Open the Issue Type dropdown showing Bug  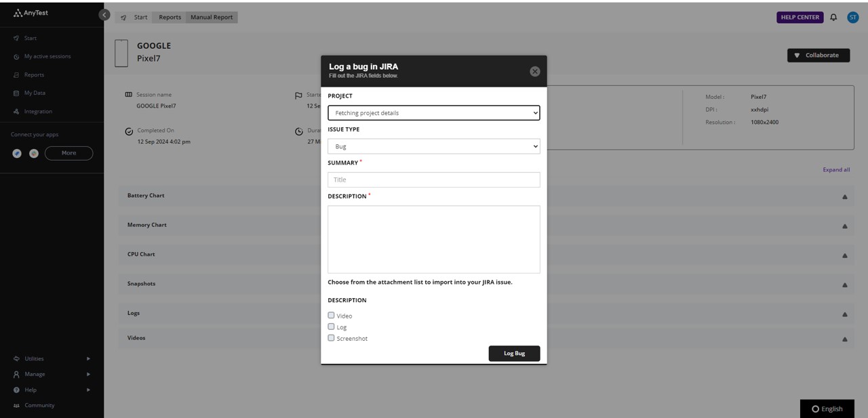pyautogui.click(x=434, y=146)
